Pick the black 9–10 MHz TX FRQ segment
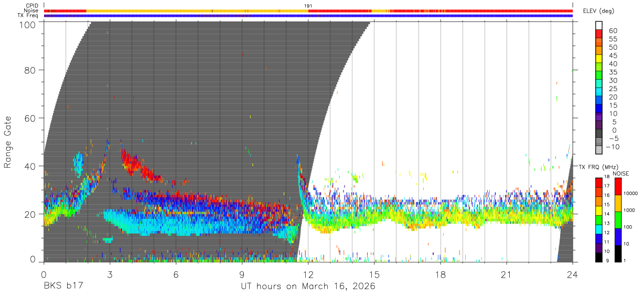This screenshot has height=297, width=644. pyautogui.click(x=598, y=257)
